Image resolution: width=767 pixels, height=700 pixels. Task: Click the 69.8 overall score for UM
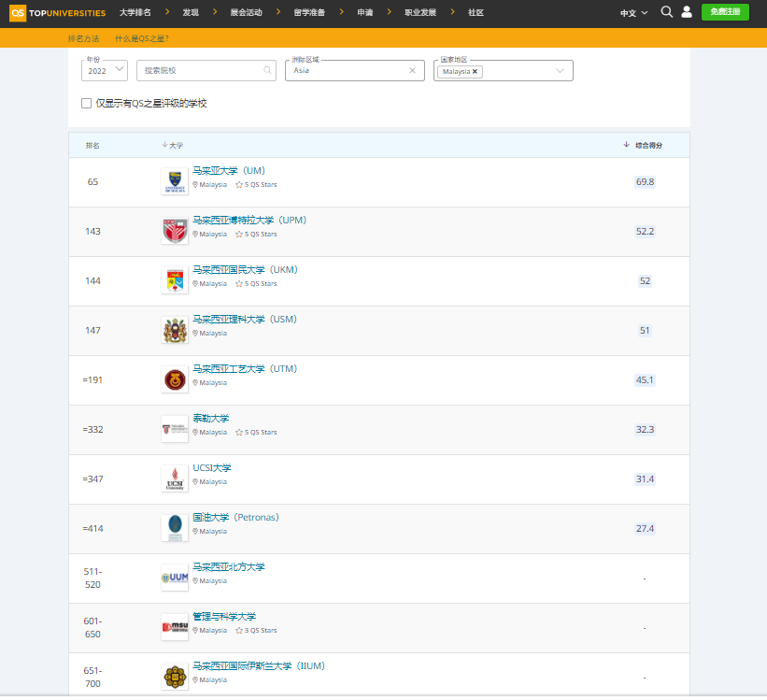pos(645,181)
